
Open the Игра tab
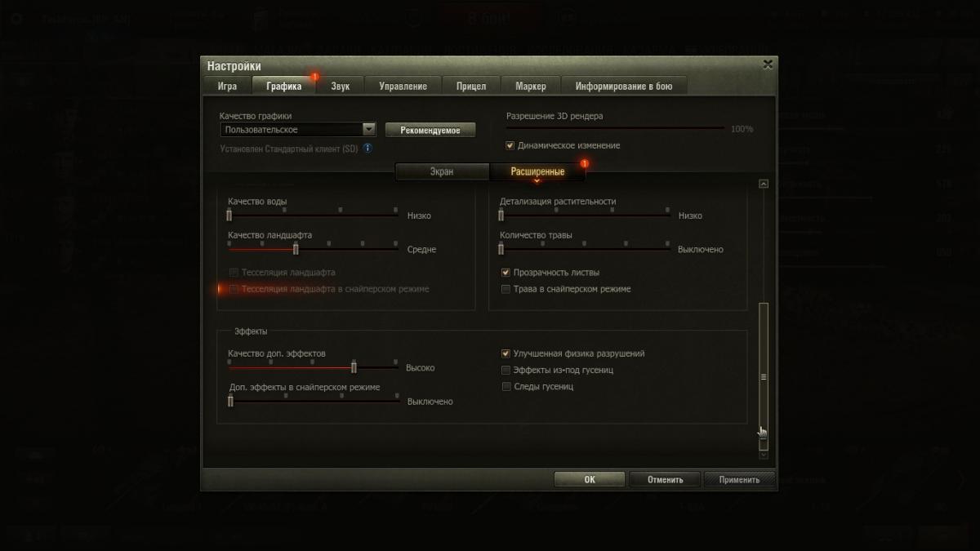(228, 86)
